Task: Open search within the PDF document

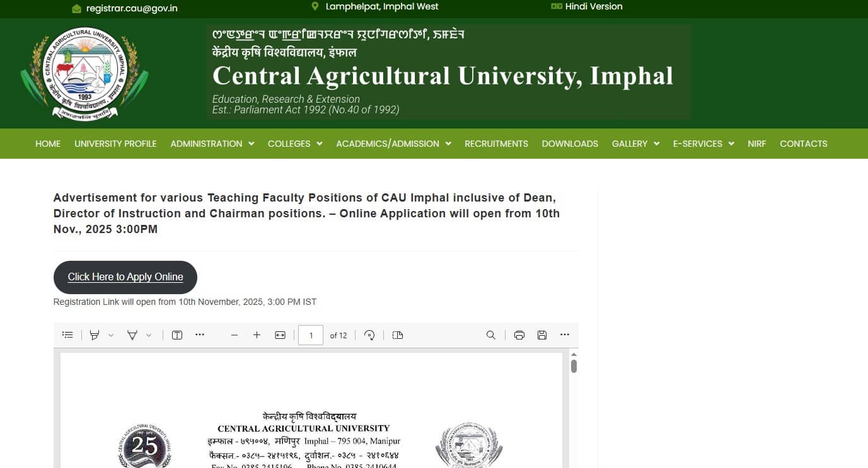Action: [490, 334]
